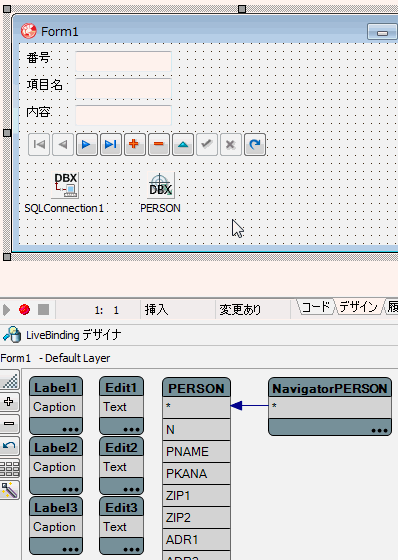Image resolution: width=398 pixels, height=560 pixels.
Task: Click the Form1 Default Layer label
Action: (55, 358)
